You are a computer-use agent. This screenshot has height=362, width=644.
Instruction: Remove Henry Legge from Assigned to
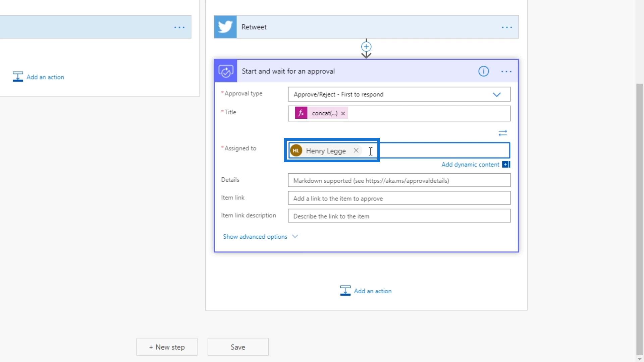pyautogui.click(x=356, y=150)
